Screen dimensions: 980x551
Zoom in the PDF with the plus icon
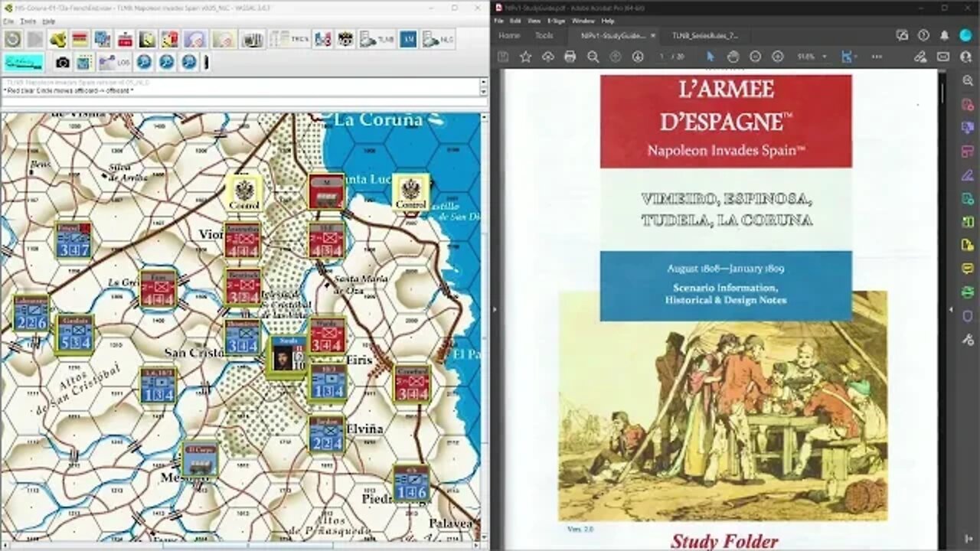click(x=777, y=57)
